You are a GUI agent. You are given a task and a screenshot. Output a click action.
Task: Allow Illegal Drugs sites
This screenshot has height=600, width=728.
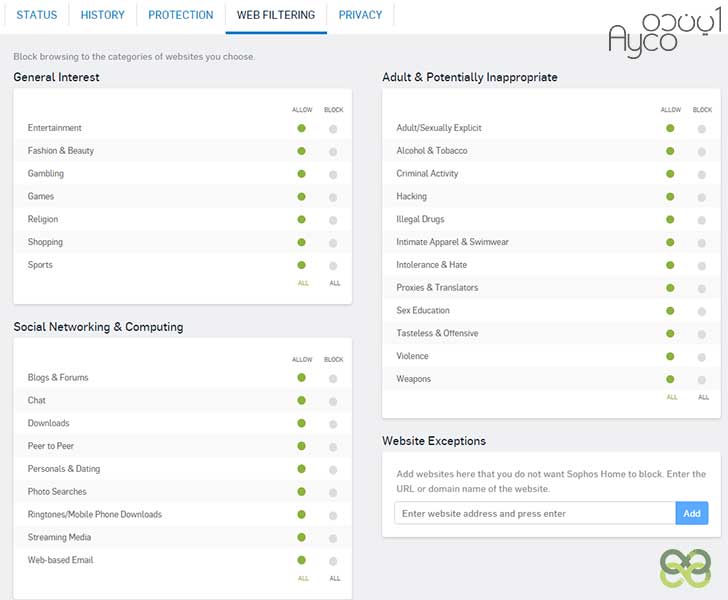(x=670, y=219)
